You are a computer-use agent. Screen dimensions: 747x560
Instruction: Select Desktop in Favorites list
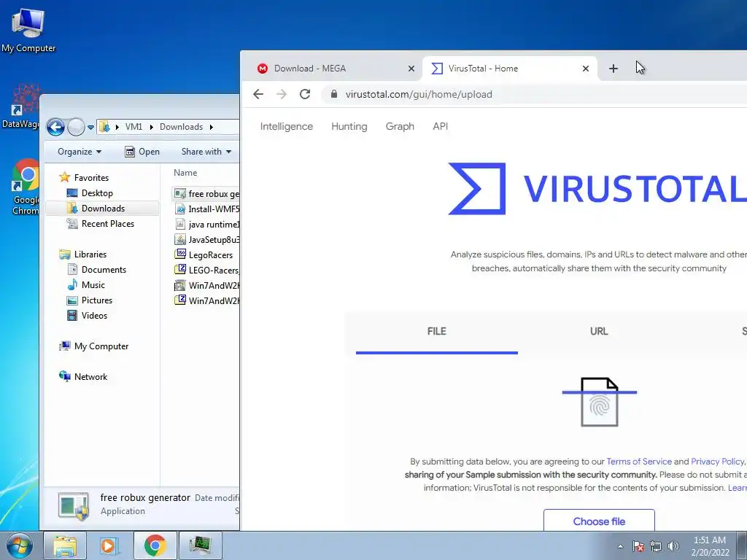(x=90, y=192)
